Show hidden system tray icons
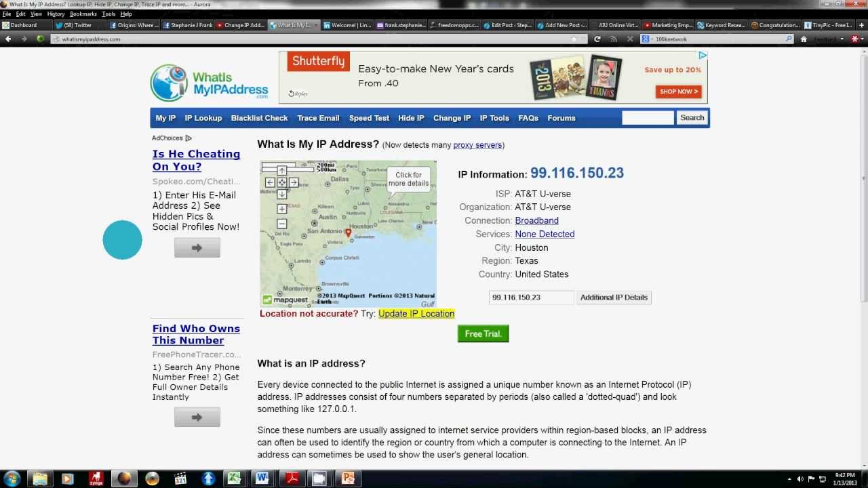Image resolution: width=868 pixels, height=488 pixels. tap(789, 479)
